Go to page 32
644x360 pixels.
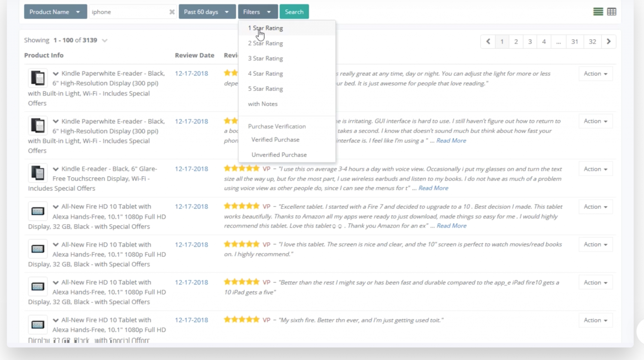pyautogui.click(x=592, y=42)
